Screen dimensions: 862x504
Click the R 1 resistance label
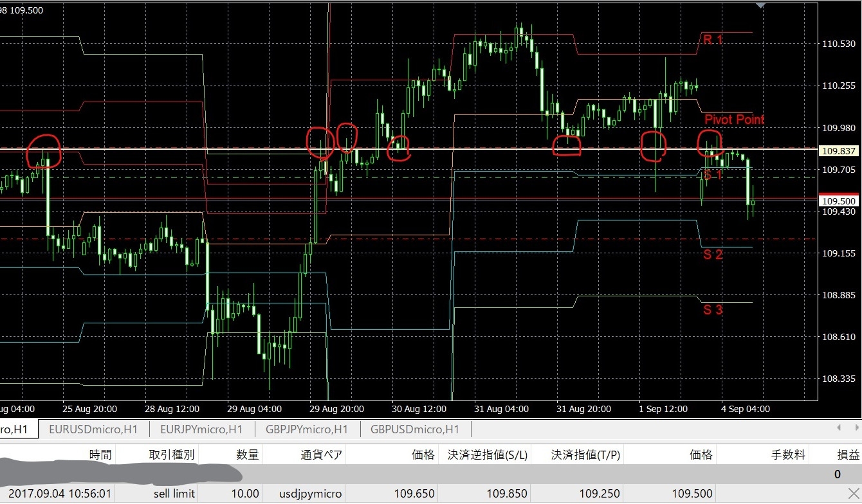click(713, 40)
